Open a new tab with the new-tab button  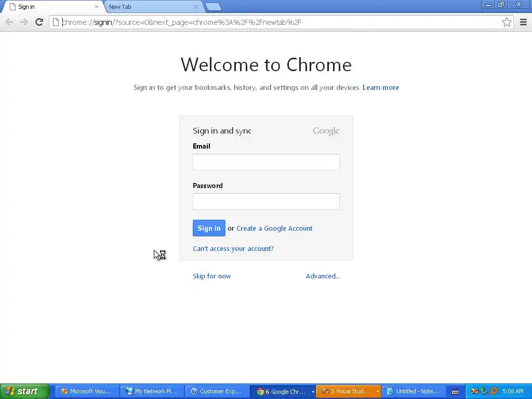tap(214, 7)
